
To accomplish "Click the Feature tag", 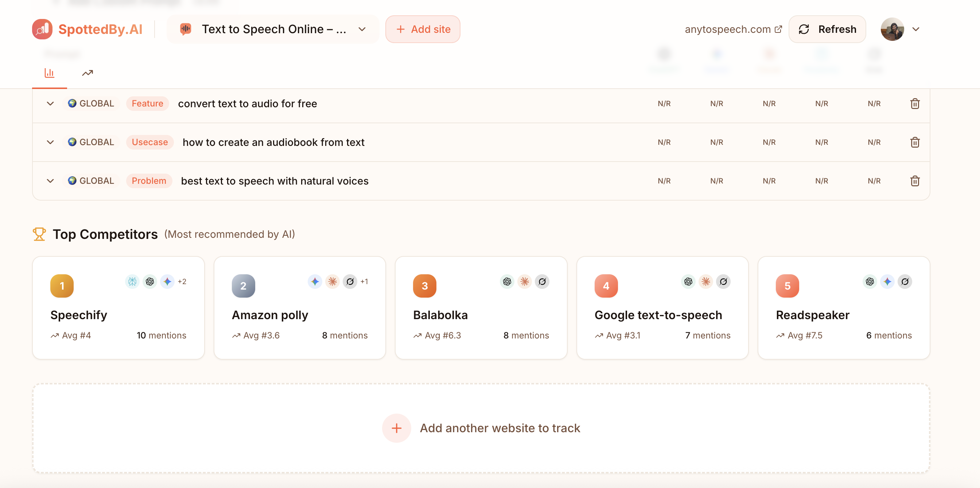I will coord(147,104).
